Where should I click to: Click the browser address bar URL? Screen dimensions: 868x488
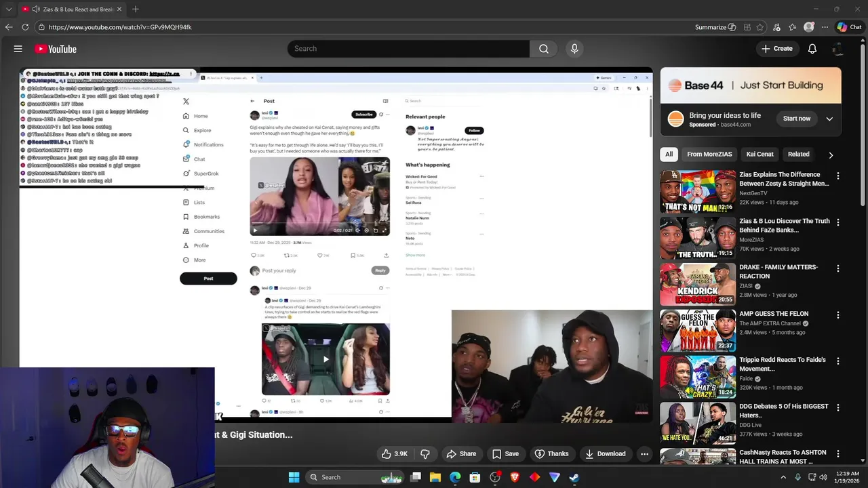click(120, 27)
